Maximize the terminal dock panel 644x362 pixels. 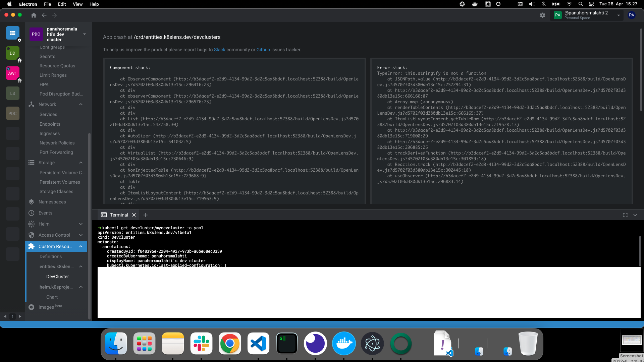625,215
